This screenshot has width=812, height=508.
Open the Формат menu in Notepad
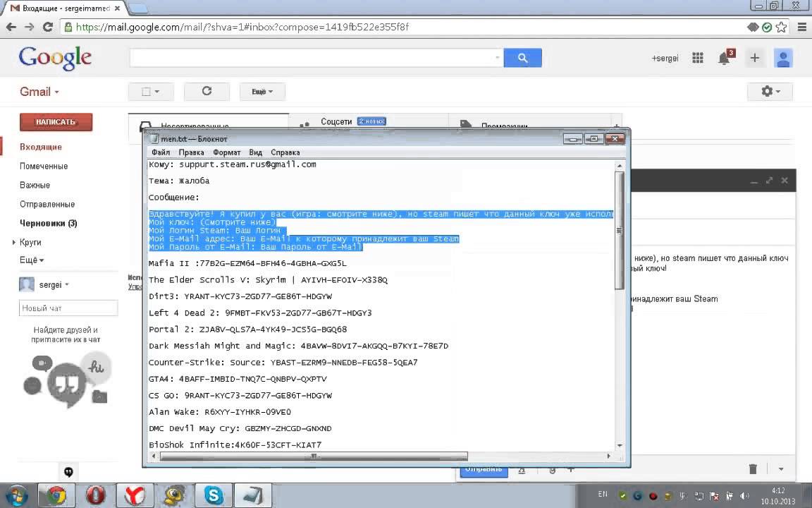tap(227, 152)
